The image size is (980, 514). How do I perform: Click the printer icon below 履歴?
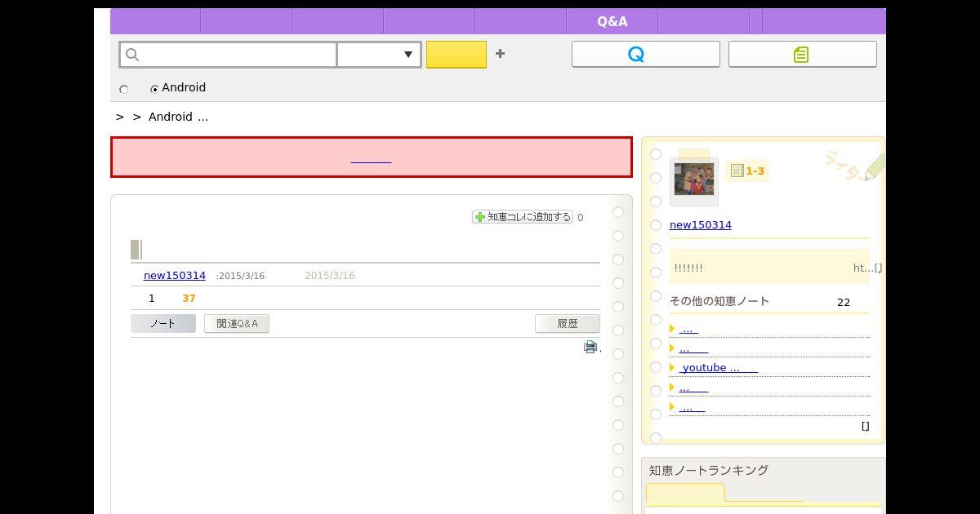(590, 347)
